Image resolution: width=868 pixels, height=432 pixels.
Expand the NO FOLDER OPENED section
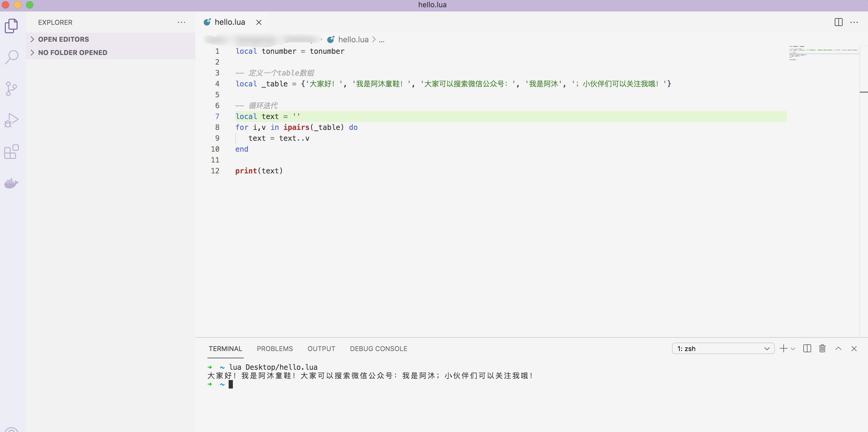coord(110,53)
